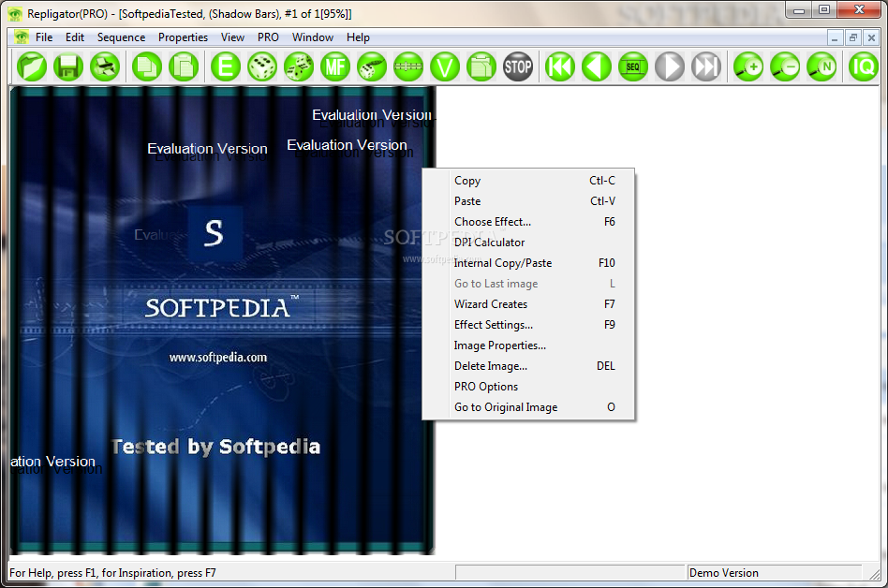
Task: Open Effect Settings... from context menu
Action: 528,325
